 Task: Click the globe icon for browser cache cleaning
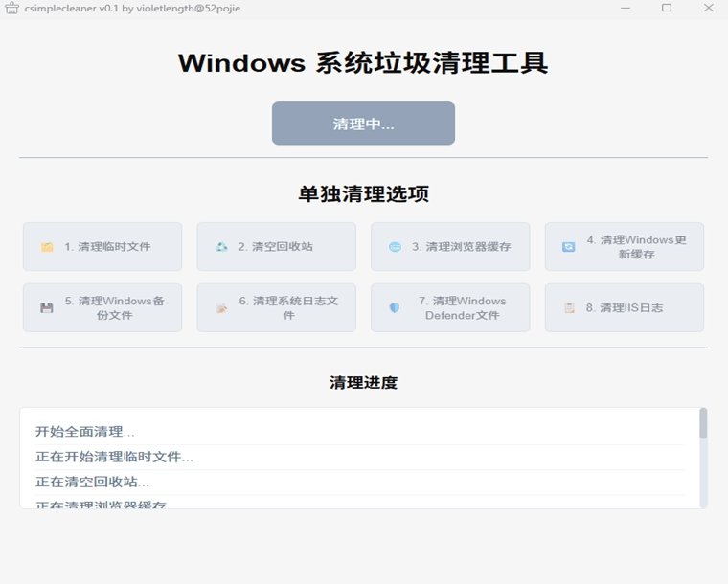click(x=395, y=247)
